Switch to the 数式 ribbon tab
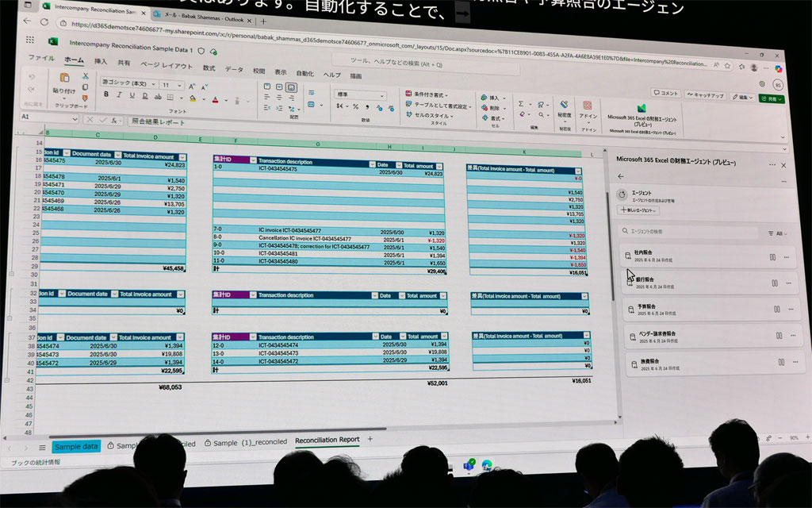The height and width of the screenshot is (508, 812). point(209,68)
